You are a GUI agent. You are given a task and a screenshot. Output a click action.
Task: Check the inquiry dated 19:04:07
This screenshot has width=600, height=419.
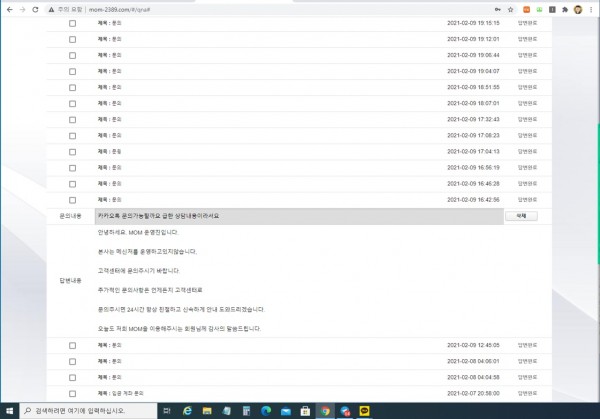click(x=72, y=72)
